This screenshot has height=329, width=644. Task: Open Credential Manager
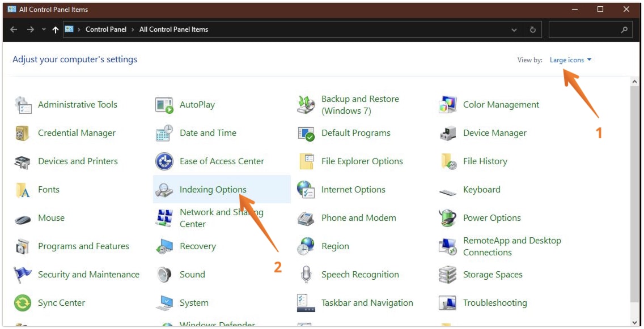pyautogui.click(x=77, y=133)
